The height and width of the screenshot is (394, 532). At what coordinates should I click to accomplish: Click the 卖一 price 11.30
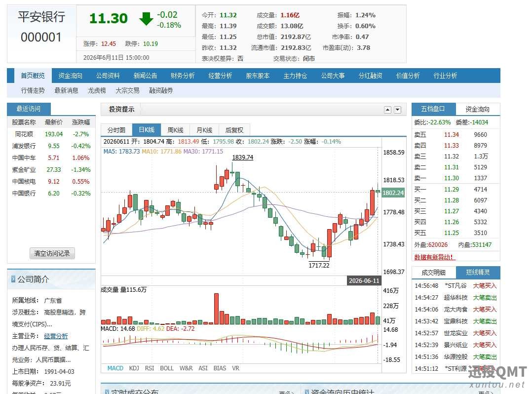pyautogui.click(x=452, y=178)
